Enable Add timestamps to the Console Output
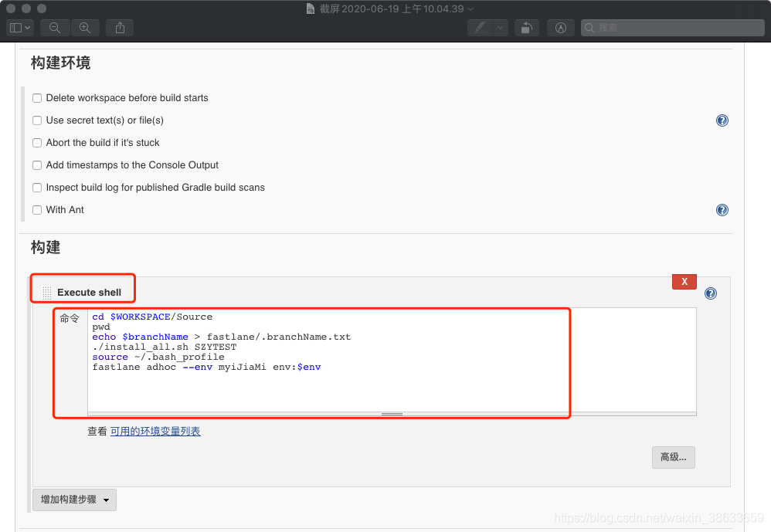The height and width of the screenshot is (532, 771). (x=37, y=165)
